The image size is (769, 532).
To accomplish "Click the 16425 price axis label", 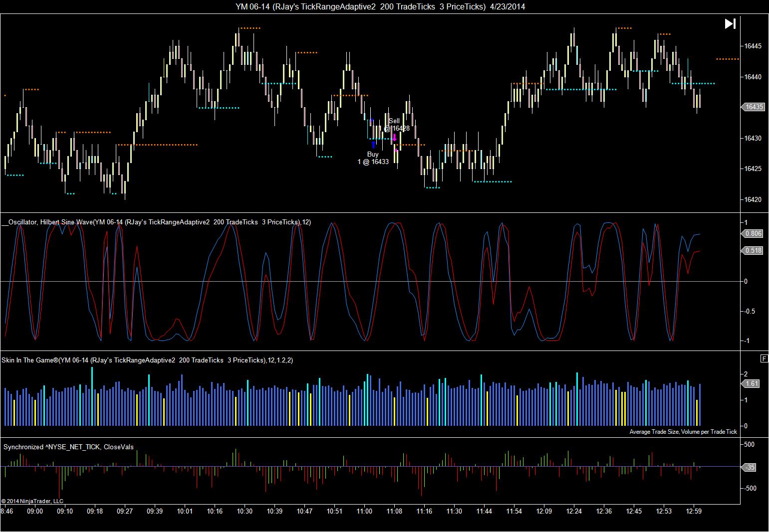I will (753, 169).
